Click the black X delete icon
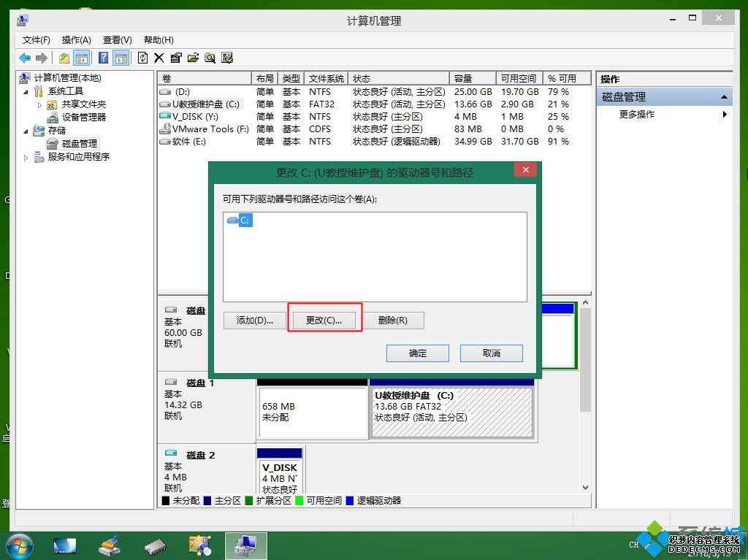This screenshot has height=560, width=748. point(159,58)
